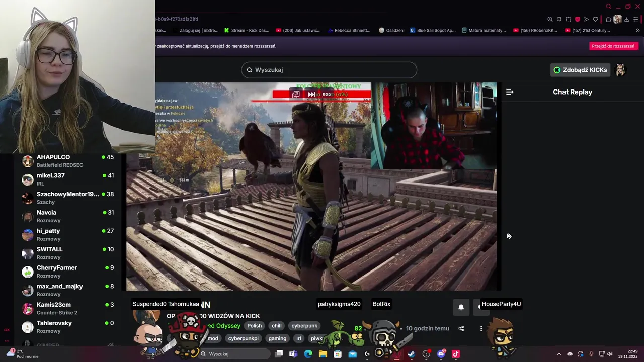This screenshot has width=644, height=362.
Task: Open SWITALL channel in sidebar
Action: click(68, 253)
